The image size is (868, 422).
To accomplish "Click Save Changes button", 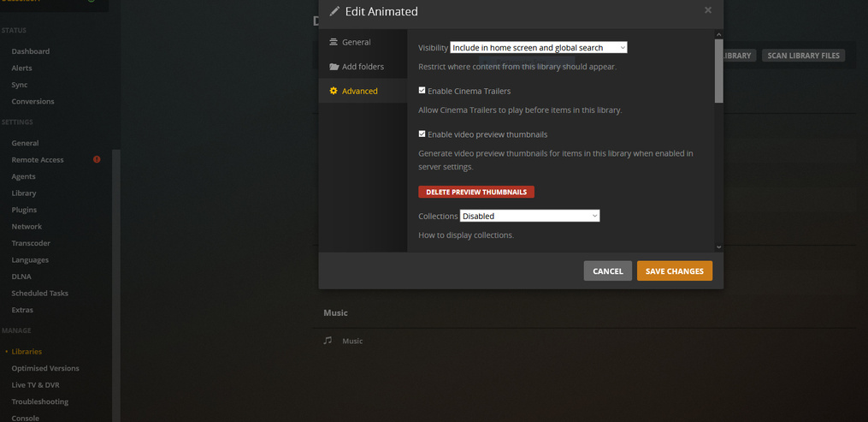I will (x=674, y=270).
